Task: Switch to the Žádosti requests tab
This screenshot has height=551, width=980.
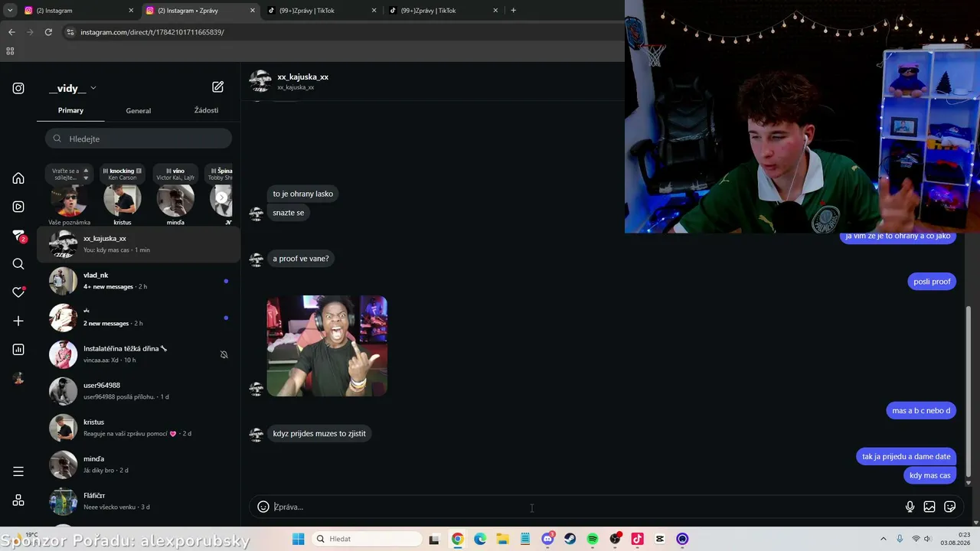Action: [x=206, y=110]
